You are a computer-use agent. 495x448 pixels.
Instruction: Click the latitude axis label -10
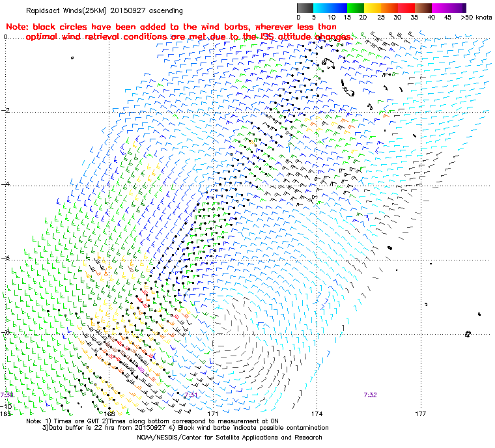coord(7,406)
